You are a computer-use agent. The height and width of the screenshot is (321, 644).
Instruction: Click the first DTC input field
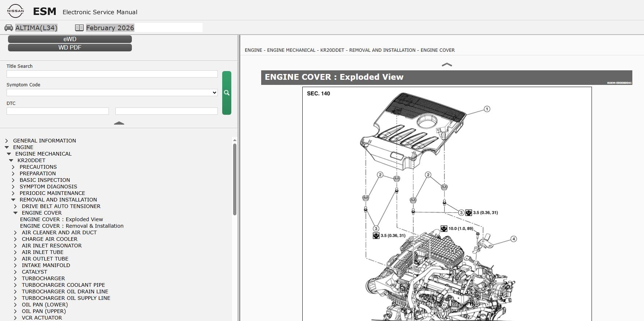pos(58,111)
